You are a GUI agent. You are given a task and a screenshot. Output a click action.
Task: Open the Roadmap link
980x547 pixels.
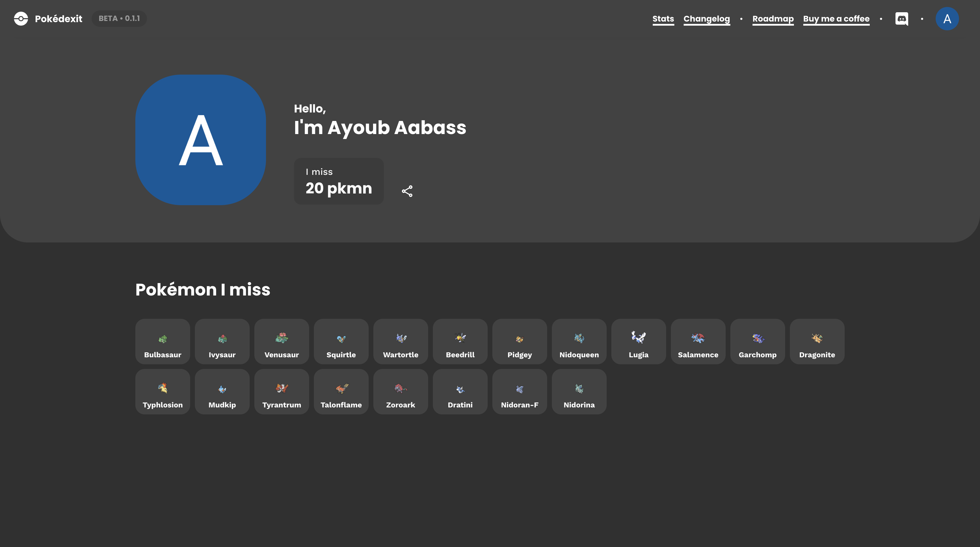pyautogui.click(x=773, y=19)
